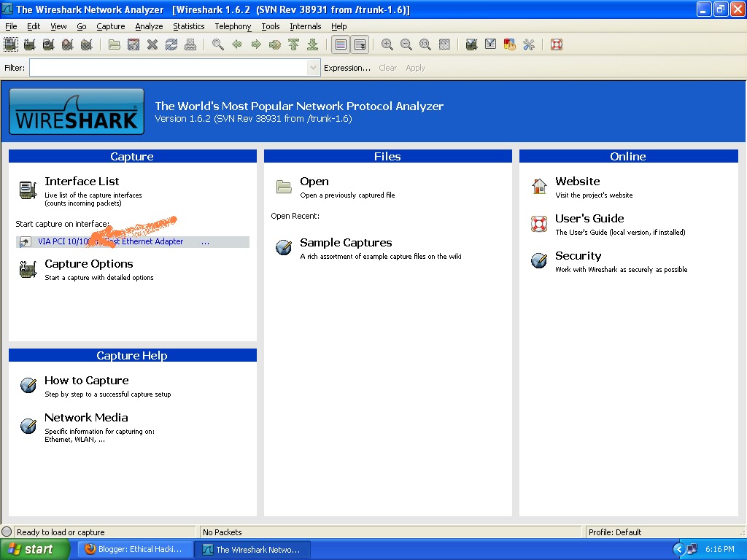Click the stop capture toolbar icon
747x560 pixels.
point(68,44)
